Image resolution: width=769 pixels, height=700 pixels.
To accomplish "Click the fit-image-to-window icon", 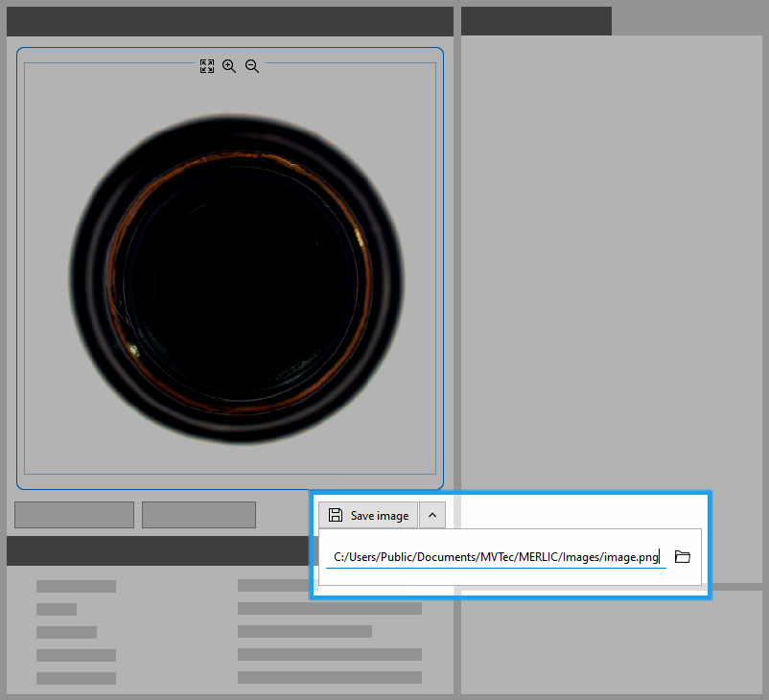I will point(207,66).
